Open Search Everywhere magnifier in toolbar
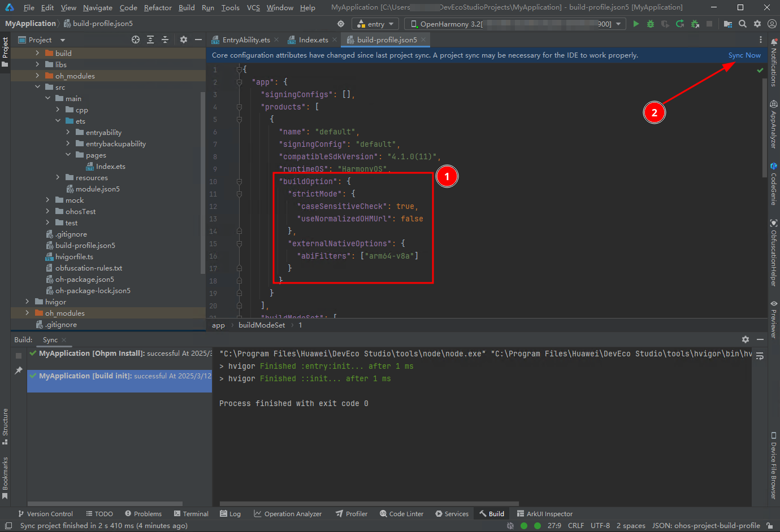The width and height of the screenshot is (780, 532). [x=743, y=24]
